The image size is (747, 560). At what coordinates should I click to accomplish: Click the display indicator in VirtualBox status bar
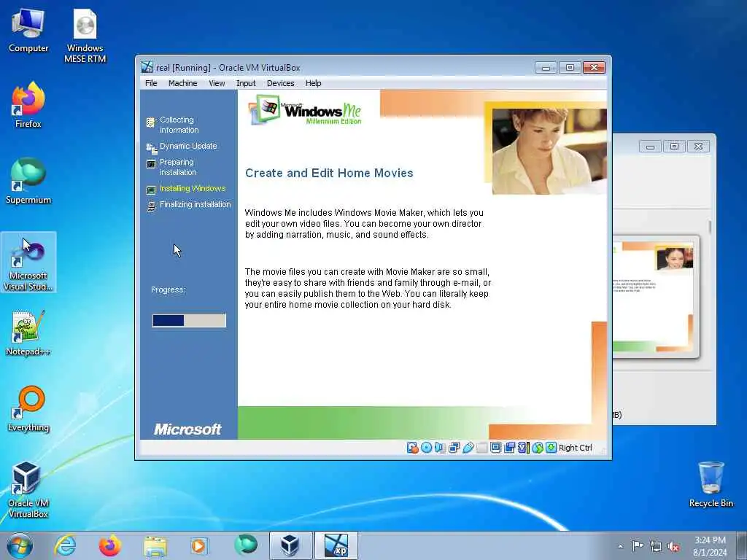(x=495, y=448)
